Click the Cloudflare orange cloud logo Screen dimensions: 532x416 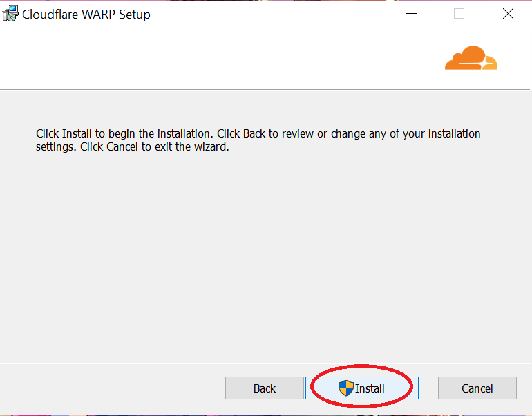466,58
